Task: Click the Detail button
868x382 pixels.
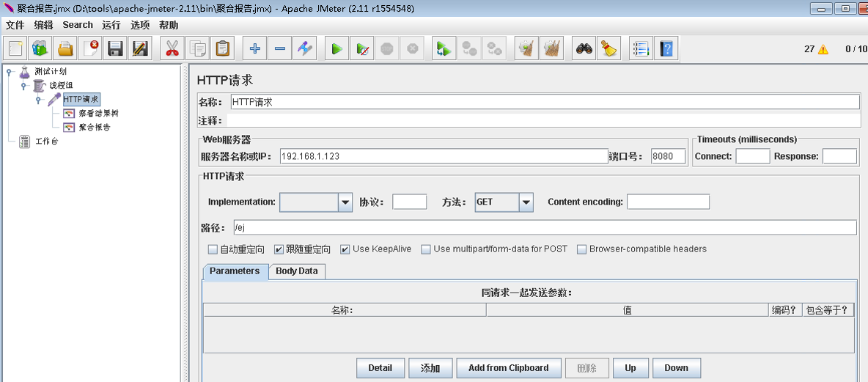Action: click(380, 368)
